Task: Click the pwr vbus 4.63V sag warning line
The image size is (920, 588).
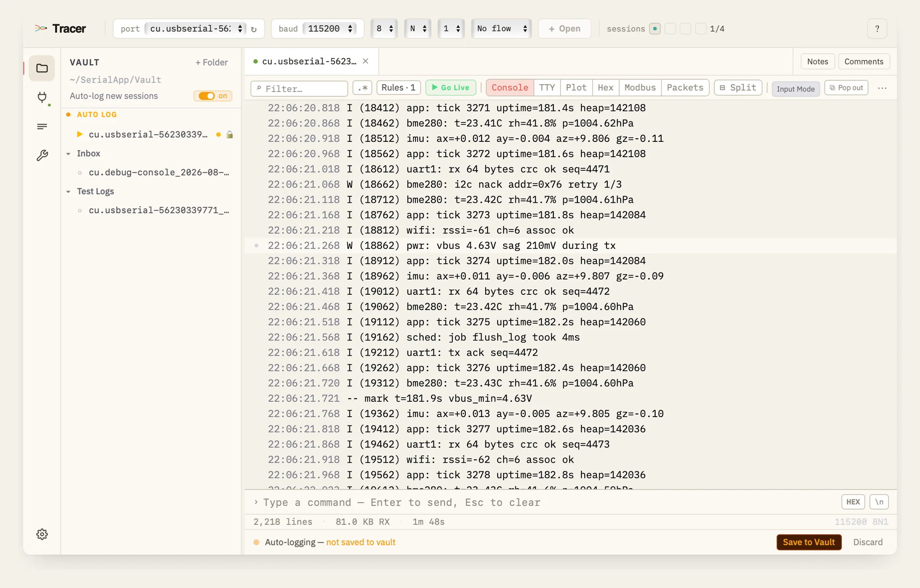Action: point(570,246)
